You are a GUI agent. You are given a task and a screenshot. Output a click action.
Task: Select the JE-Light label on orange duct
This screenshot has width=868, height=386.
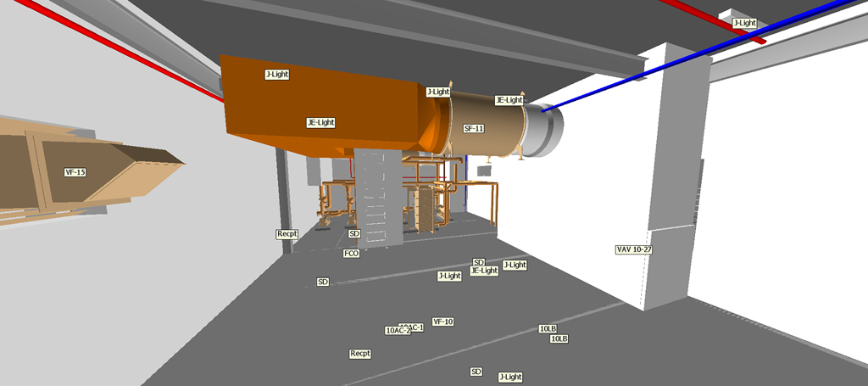(320, 123)
